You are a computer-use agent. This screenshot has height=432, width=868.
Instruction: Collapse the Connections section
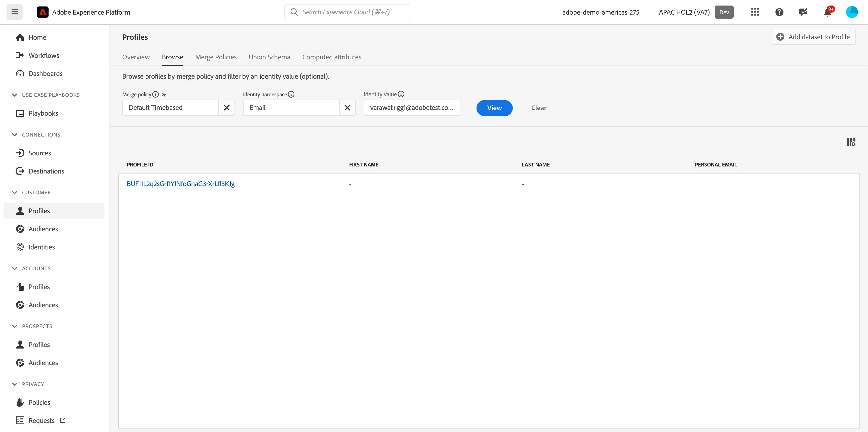tap(15, 135)
